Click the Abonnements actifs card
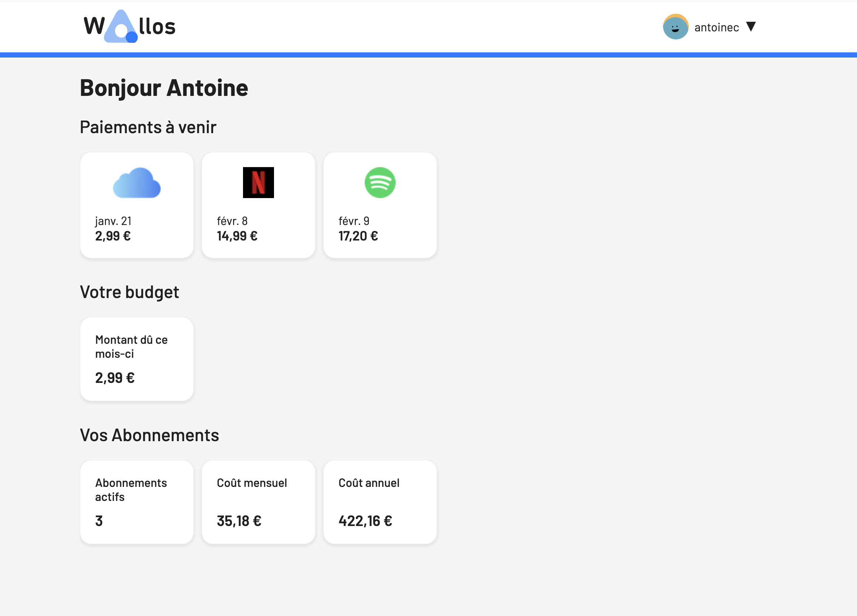 tap(137, 502)
